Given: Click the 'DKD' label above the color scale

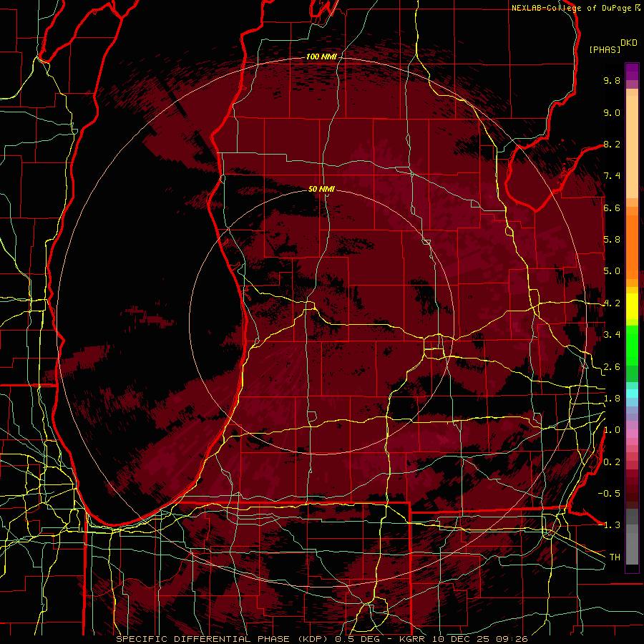Looking at the screenshot, I should pyautogui.click(x=629, y=43).
